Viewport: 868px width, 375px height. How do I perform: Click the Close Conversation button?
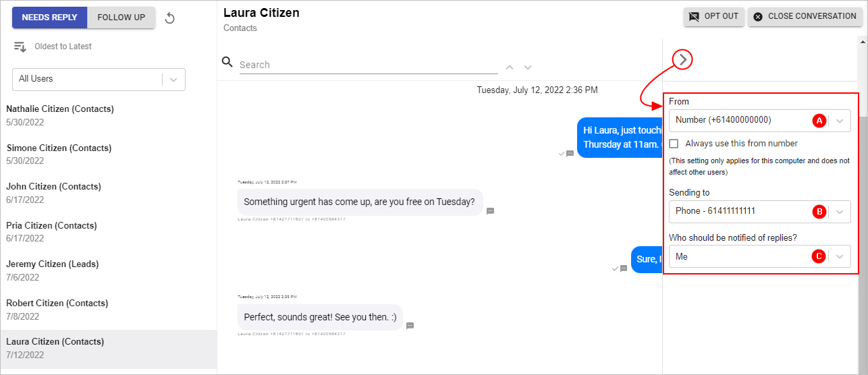point(805,16)
